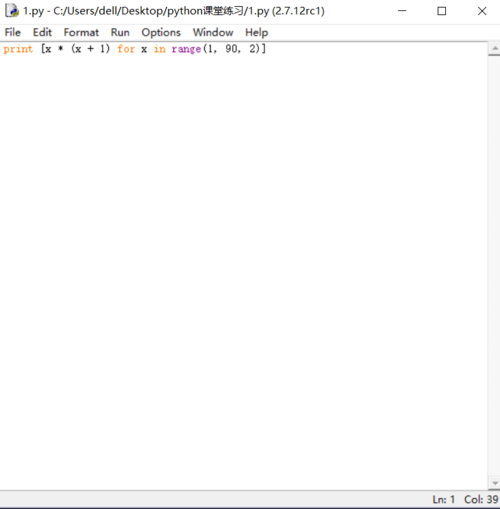Click the scrollbar down arrow
The width and height of the screenshot is (500, 509).
pyautogui.click(x=494, y=483)
